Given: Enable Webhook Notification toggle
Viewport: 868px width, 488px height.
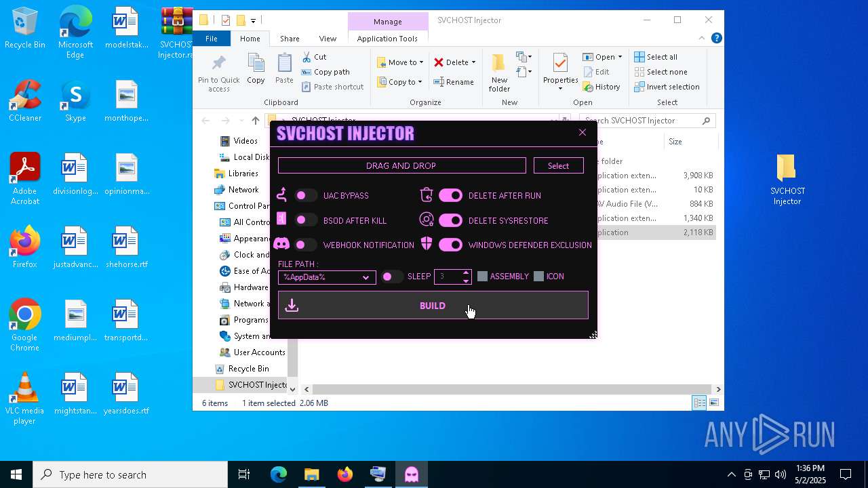Looking at the screenshot, I should [x=305, y=245].
